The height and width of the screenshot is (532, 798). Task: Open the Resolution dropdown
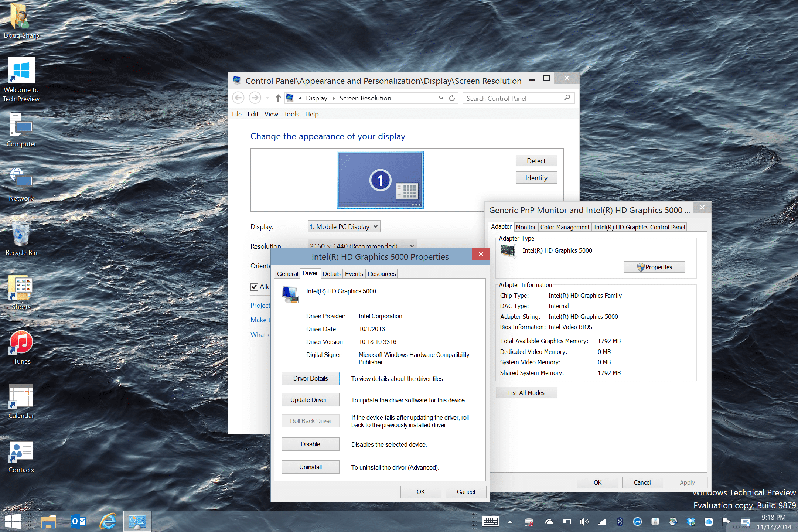click(x=362, y=244)
